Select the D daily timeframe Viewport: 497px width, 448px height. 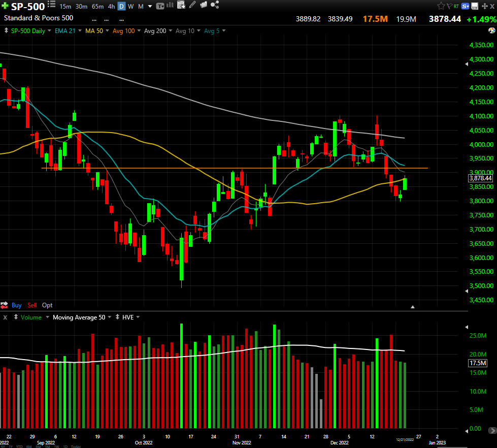coord(121,6)
